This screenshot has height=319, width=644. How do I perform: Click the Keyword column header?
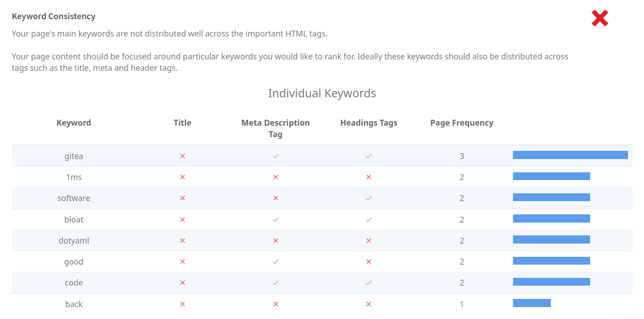pos(74,123)
